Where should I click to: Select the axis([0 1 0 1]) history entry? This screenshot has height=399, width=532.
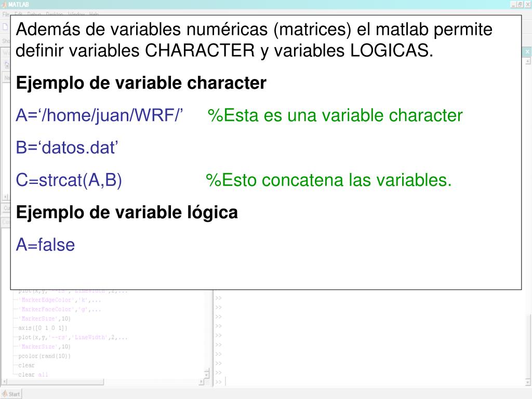click(x=43, y=328)
